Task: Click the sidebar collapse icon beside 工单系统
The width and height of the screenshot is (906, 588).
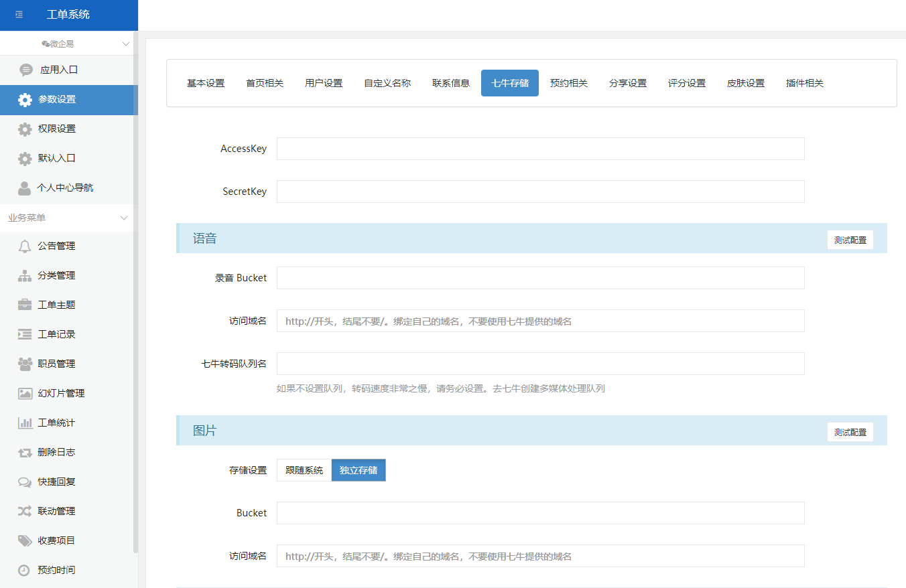Action: [19, 15]
